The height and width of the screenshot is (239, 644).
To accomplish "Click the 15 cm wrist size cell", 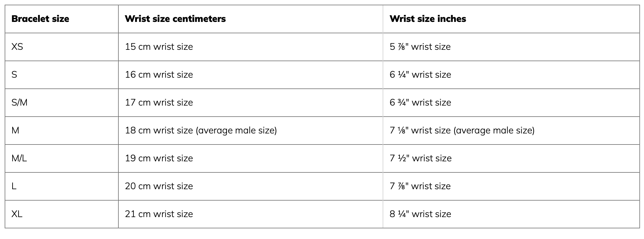I will [159, 47].
